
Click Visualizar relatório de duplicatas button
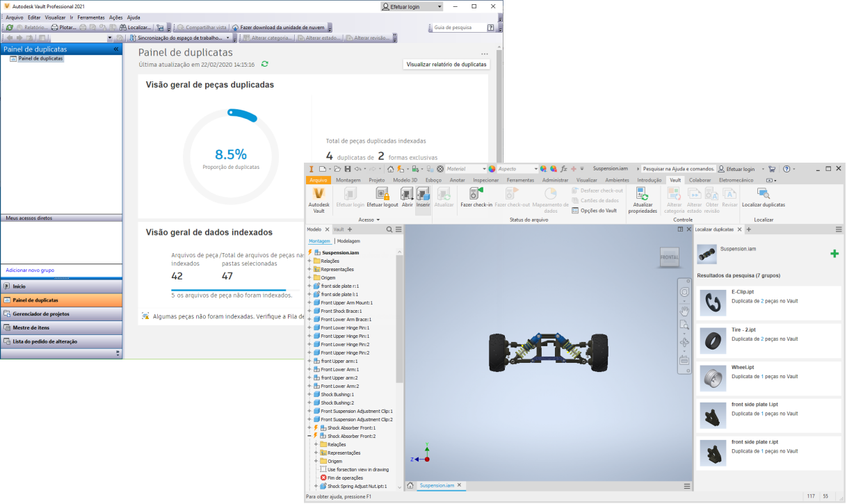coord(446,64)
